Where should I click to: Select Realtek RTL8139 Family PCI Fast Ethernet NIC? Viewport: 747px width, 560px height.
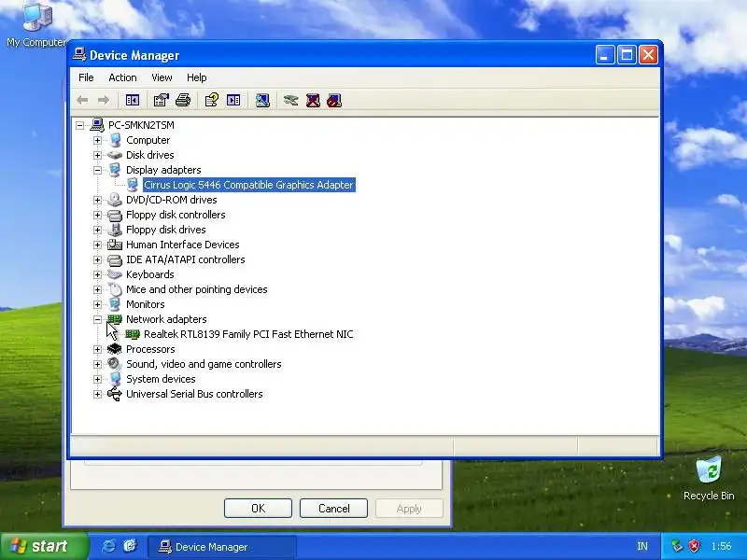248,334
